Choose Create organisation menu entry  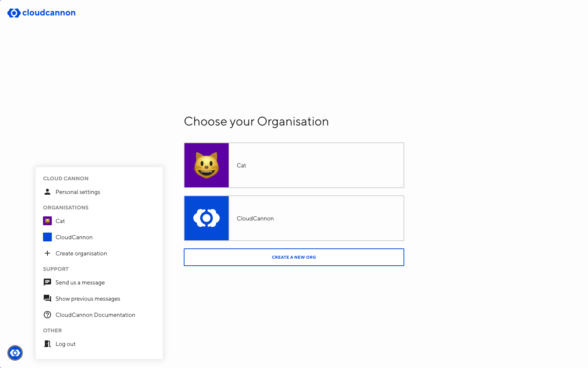click(81, 254)
